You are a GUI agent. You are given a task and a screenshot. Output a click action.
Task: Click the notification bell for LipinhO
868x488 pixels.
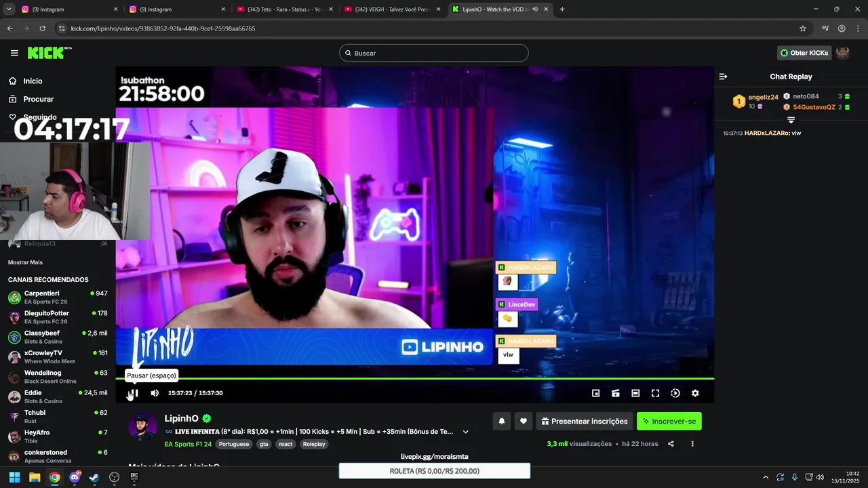502,421
